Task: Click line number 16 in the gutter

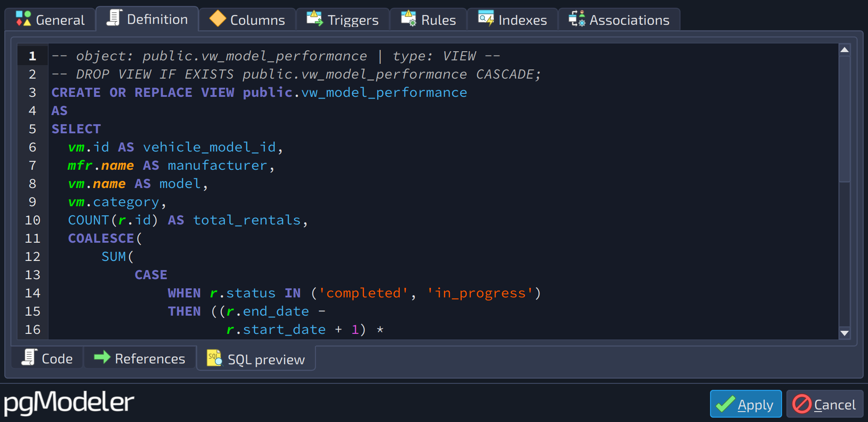Action: pyautogui.click(x=33, y=330)
